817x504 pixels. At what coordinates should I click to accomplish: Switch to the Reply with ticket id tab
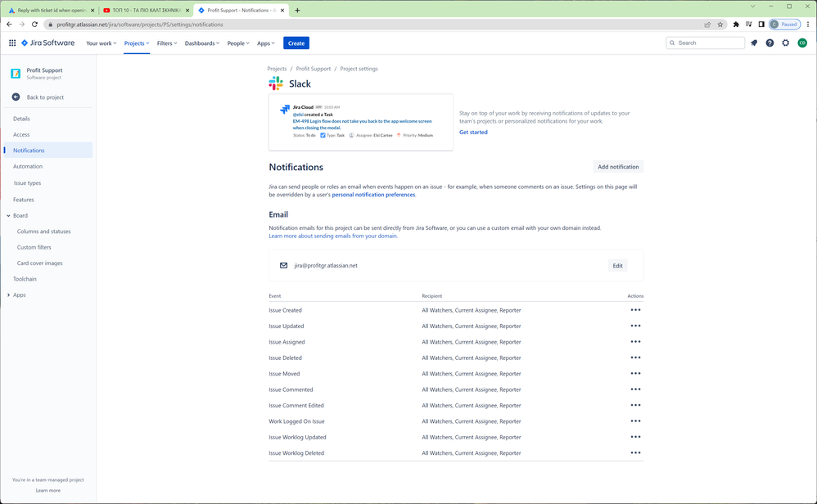tap(51, 11)
